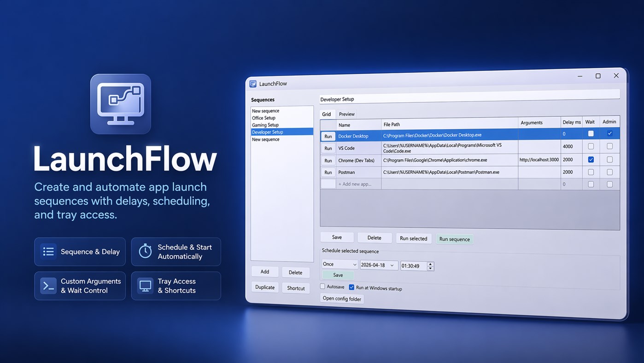The image size is (644, 363).
Task: Click the 4000 delay cell for VS Code
Action: (571, 146)
